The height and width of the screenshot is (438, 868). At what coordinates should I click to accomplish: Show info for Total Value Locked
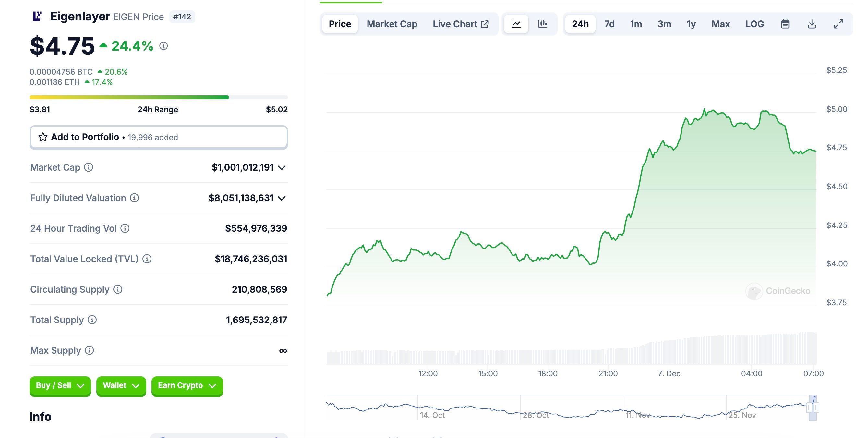click(147, 259)
